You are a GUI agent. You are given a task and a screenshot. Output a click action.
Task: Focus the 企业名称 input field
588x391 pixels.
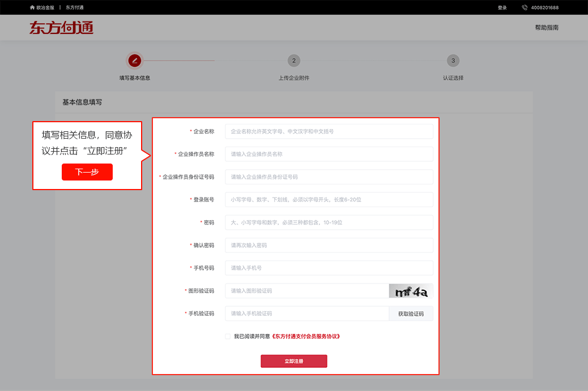tap(329, 131)
